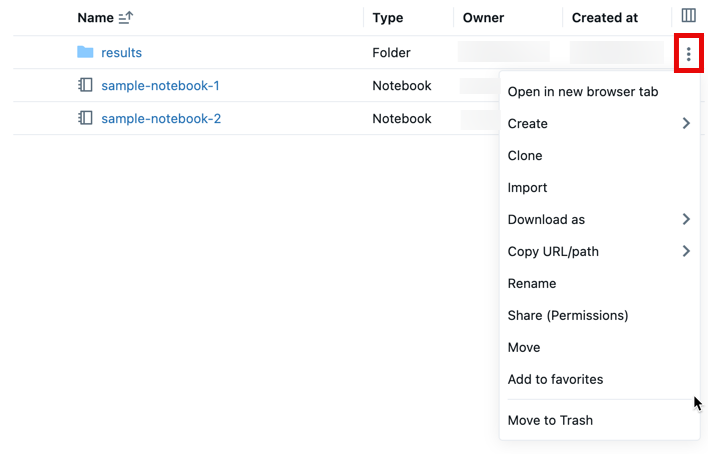Open Share (Permissions) option

tap(567, 316)
